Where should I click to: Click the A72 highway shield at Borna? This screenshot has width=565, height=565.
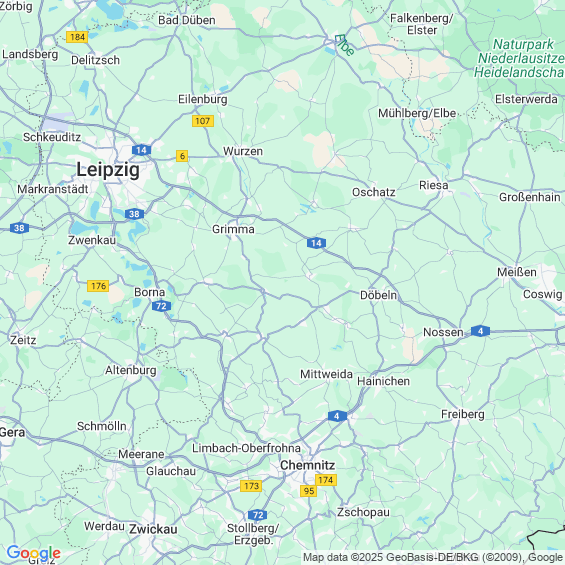click(x=161, y=306)
